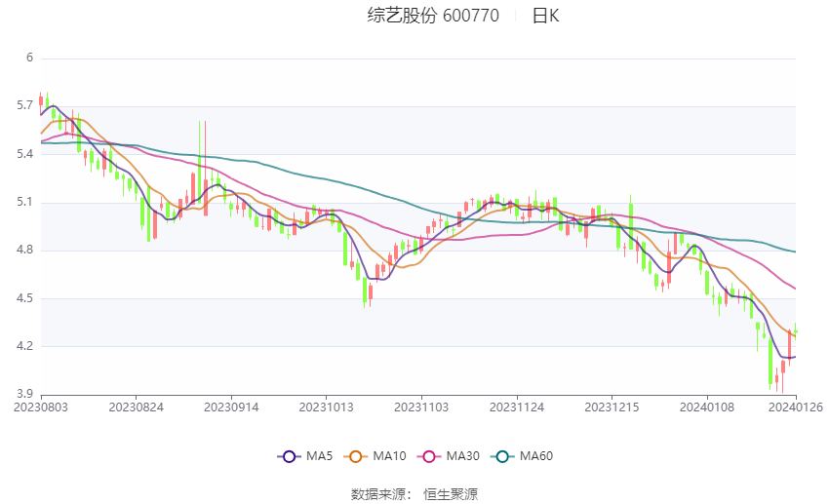Click x-axis date label 20231013
Image resolution: width=829 pixels, height=504 pixels.
coord(326,407)
